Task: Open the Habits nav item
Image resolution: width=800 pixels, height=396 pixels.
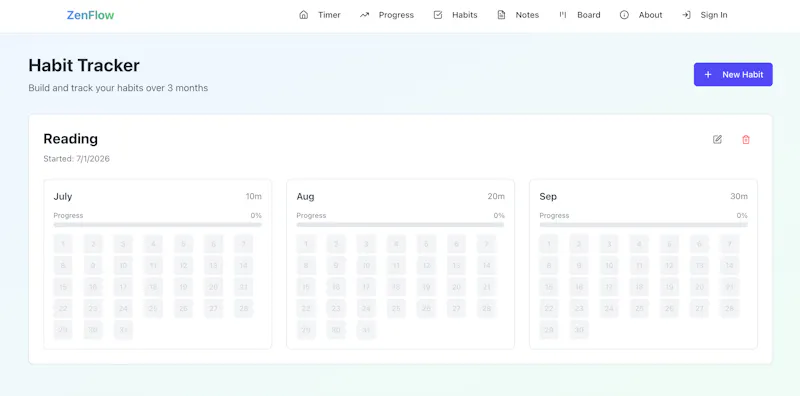Action: (x=465, y=15)
